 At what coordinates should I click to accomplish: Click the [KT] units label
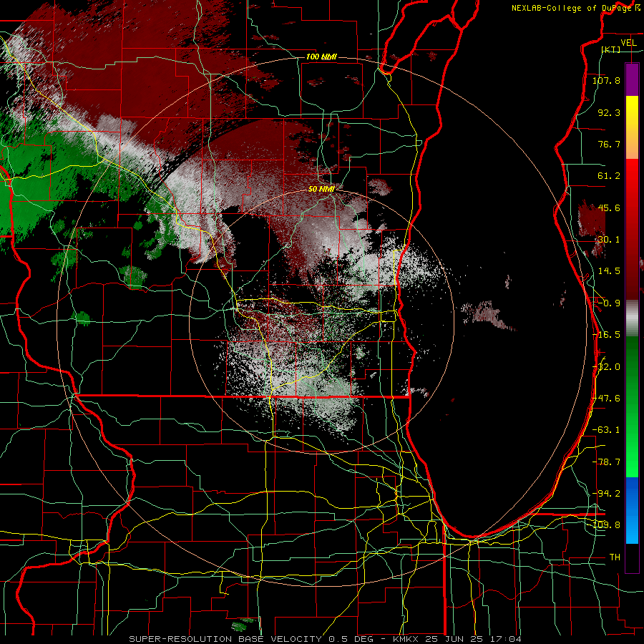[611, 49]
